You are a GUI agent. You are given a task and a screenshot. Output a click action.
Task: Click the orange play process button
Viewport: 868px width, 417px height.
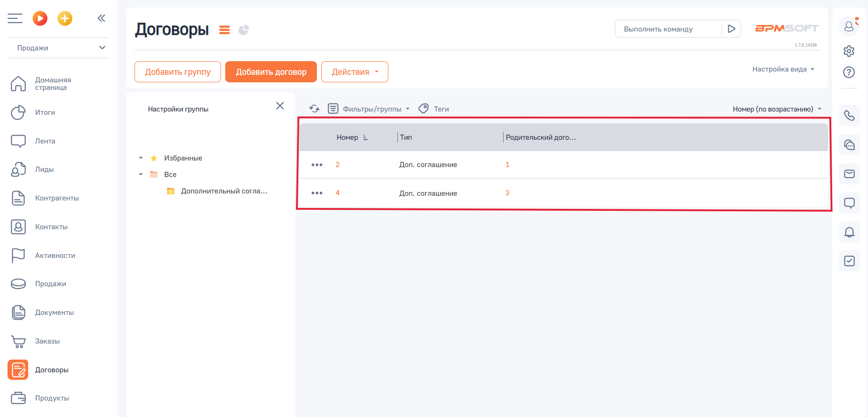40,18
